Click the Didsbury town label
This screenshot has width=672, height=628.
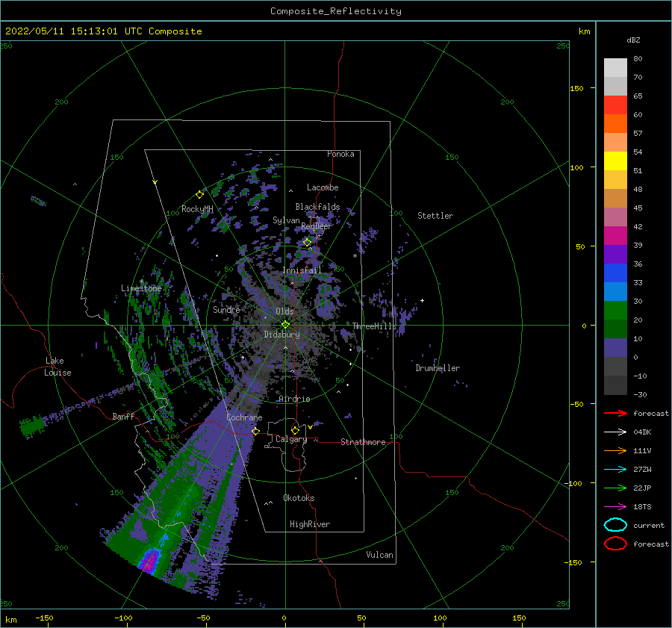click(x=281, y=335)
